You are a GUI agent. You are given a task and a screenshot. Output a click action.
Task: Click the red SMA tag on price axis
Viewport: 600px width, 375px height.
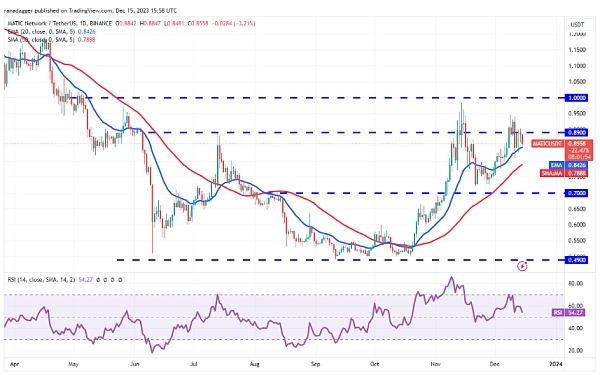coord(552,173)
